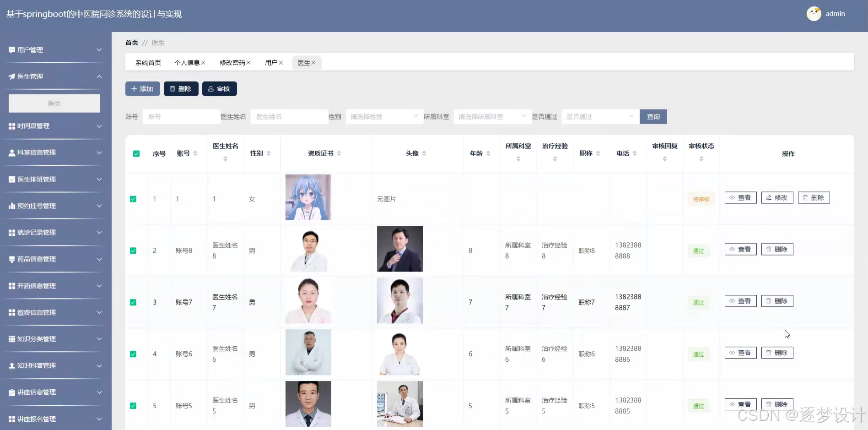Viewport: 868px width, 430px height.
Task: Click the 科室信息管理 person icon
Action: pyautogui.click(x=12, y=152)
